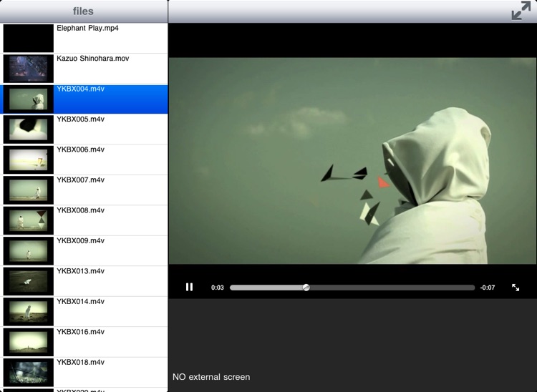Click the YKBX006.m4v thumbnail
The height and width of the screenshot is (392, 537).
[29, 160]
